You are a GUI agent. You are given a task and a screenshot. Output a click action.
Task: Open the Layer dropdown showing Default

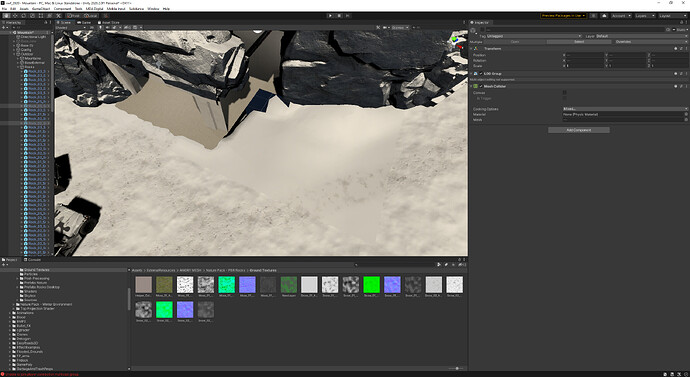tap(641, 36)
